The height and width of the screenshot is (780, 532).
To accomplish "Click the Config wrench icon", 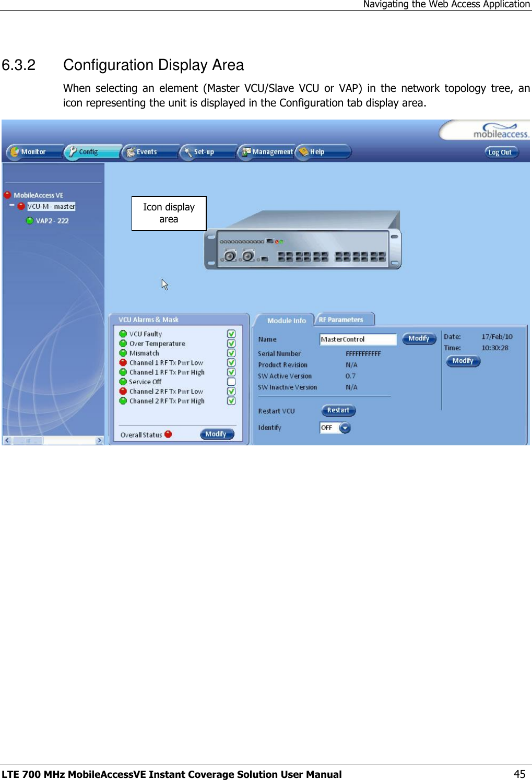I will (x=73, y=152).
